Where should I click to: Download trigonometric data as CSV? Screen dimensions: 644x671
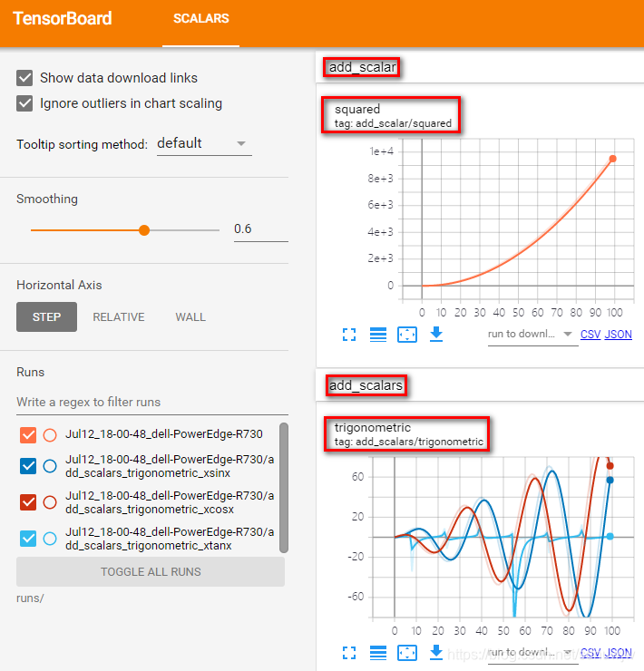[590, 652]
